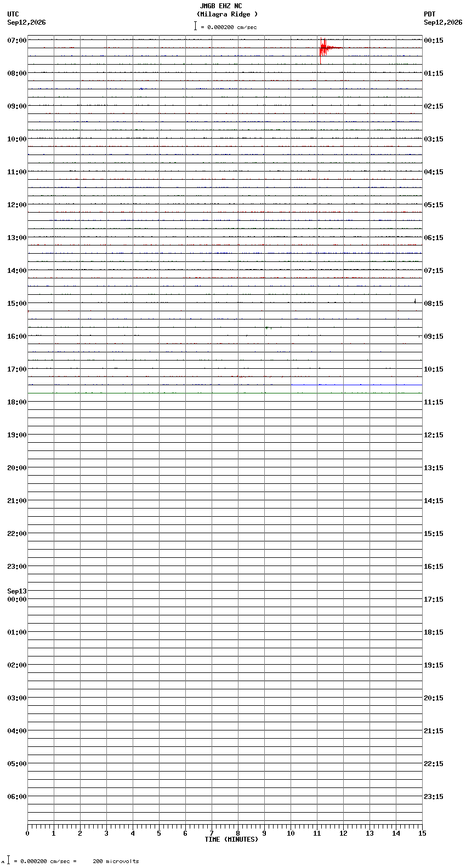Click minute 5 on the time axis

(159, 833)
